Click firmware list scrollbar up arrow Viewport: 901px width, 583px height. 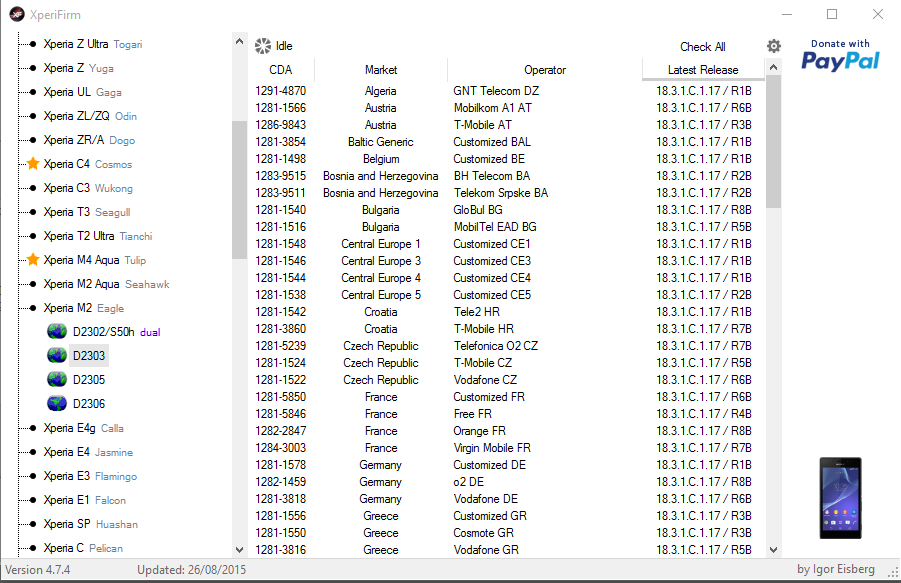(773, 67)
